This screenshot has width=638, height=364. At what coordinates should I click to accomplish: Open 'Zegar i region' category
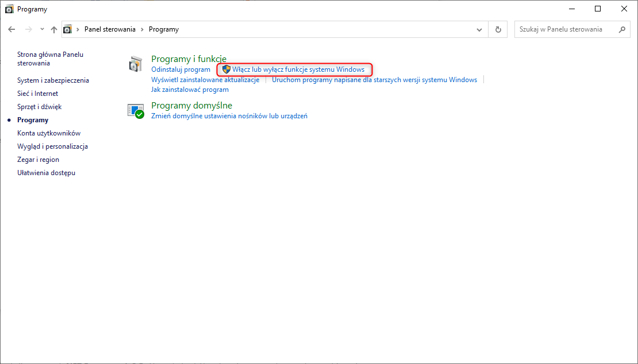39,160
